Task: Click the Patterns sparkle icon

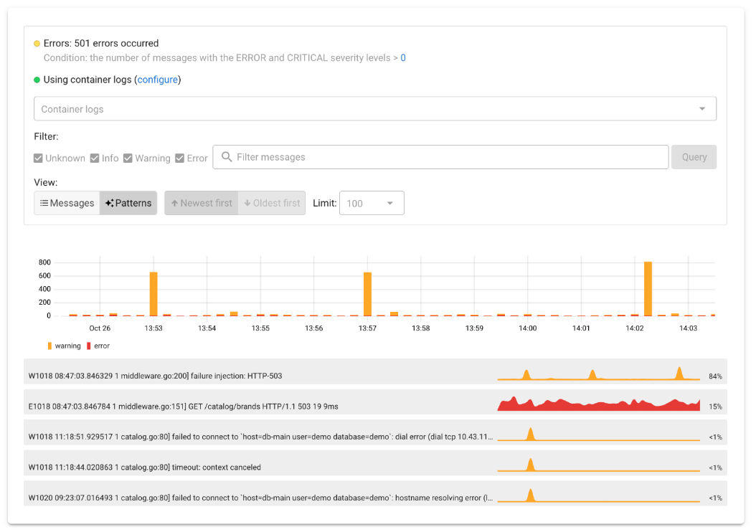Action: click(x=110, y=203)
